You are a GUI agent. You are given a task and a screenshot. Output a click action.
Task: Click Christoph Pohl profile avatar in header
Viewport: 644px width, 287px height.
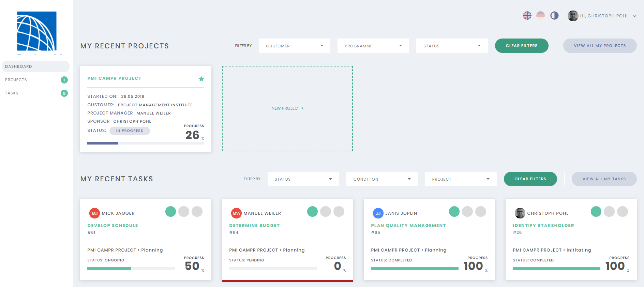(x=573, y=16)
